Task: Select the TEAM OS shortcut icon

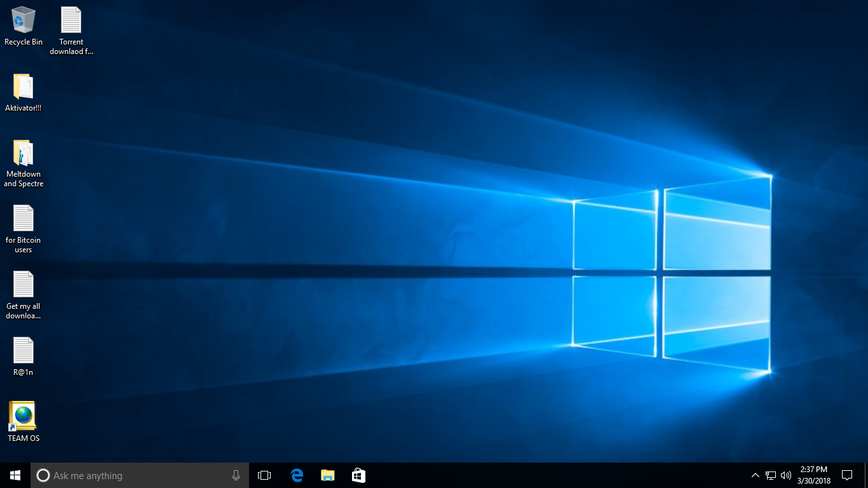Action: point(24,422)
